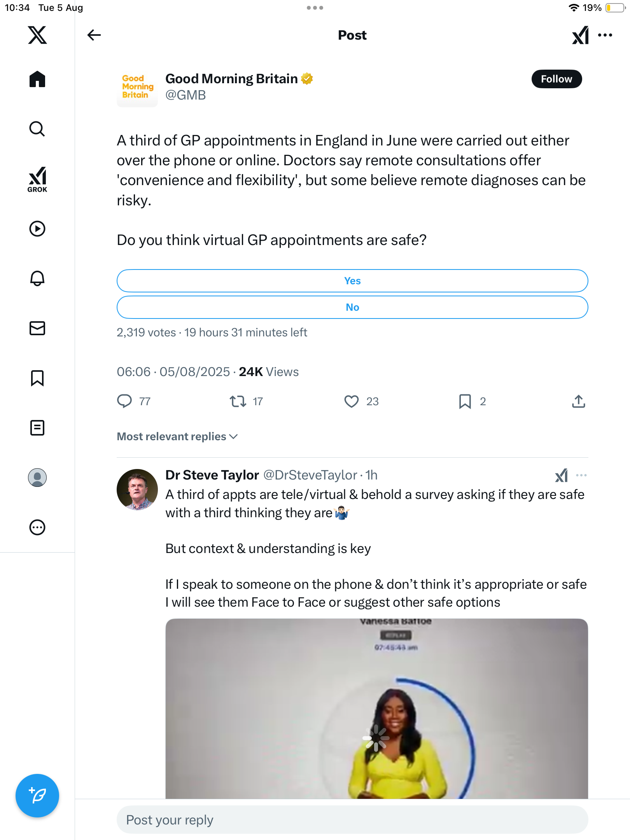Expand Most relevant replies sort dropdown

(177, 436)
